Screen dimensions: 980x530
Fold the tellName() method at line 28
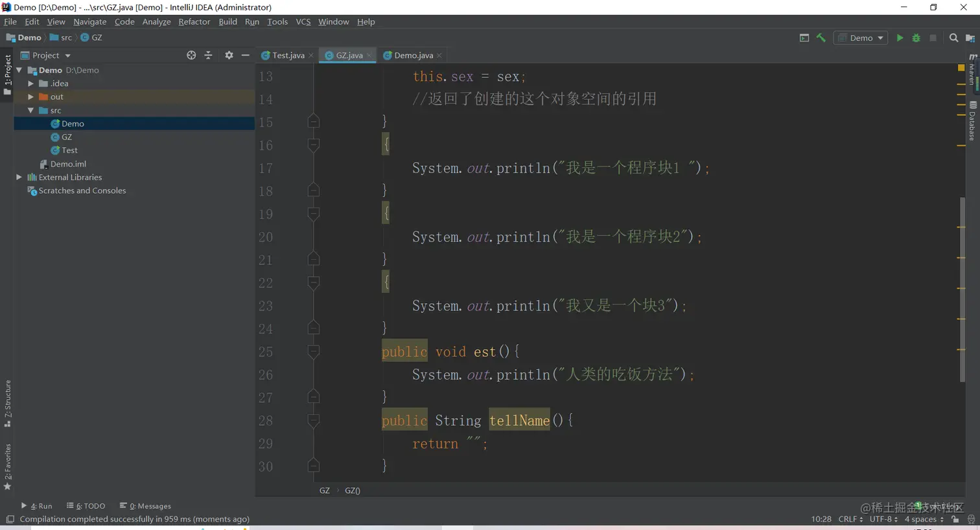pyautogui.click(x=314, y=421)
